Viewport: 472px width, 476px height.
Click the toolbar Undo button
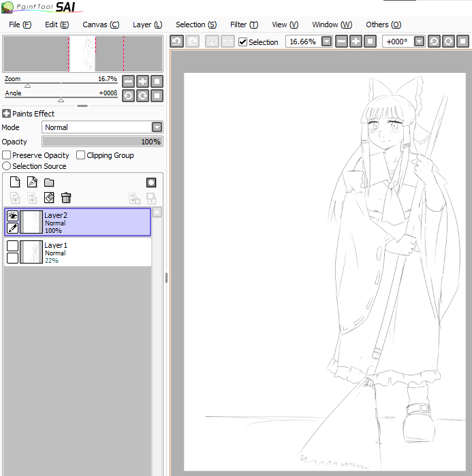176,42
